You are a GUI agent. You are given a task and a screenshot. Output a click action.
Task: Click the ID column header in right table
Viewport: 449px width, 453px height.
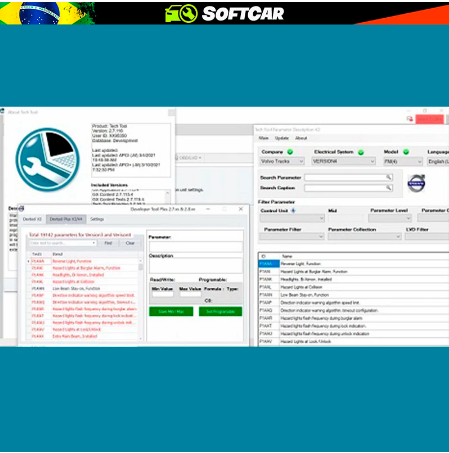click(x=269, y=256)
